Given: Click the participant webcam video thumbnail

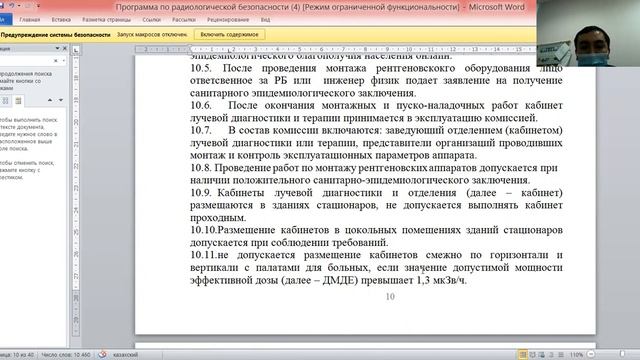Looking at the screenshot, I should point(588,33).
